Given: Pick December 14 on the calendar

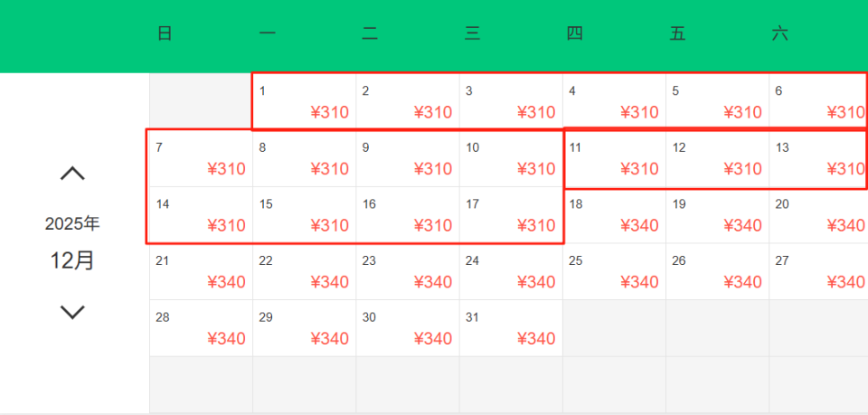Looking at the screenshot, I should (x=201, y=215).
